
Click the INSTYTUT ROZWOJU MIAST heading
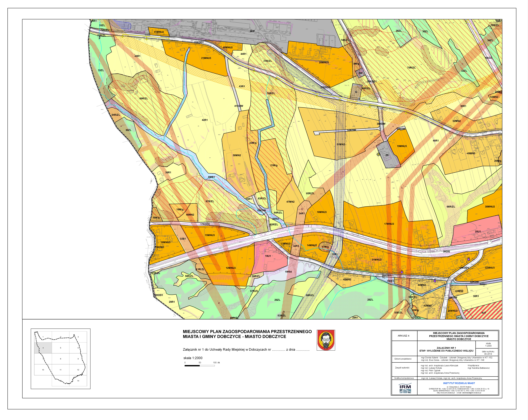(x=459, y=383)
